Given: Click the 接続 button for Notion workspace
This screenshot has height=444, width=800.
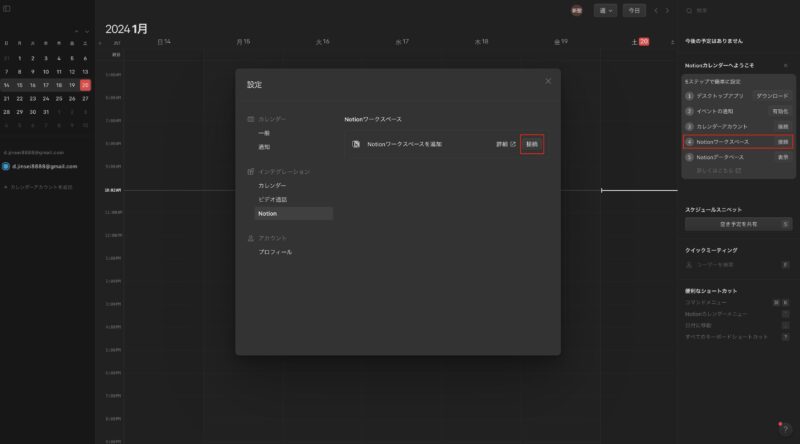Looking at the screenshot, I should pos(532,144).
